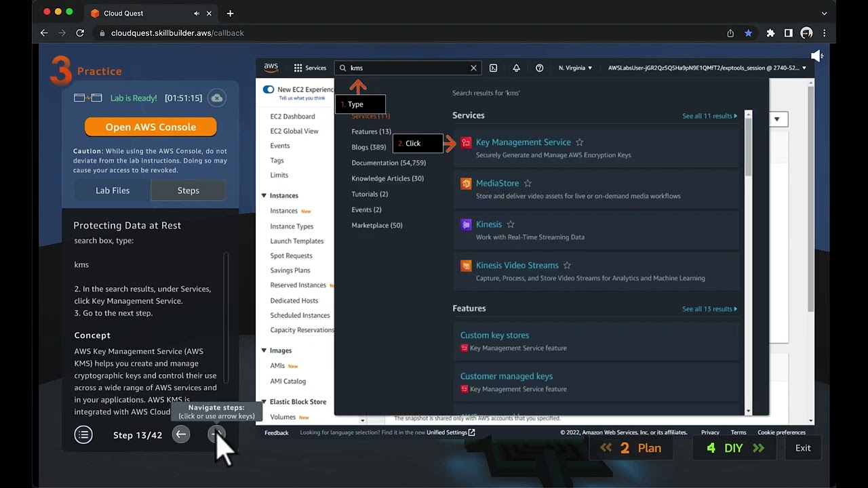Open the steps list icon

coord(83,434)
